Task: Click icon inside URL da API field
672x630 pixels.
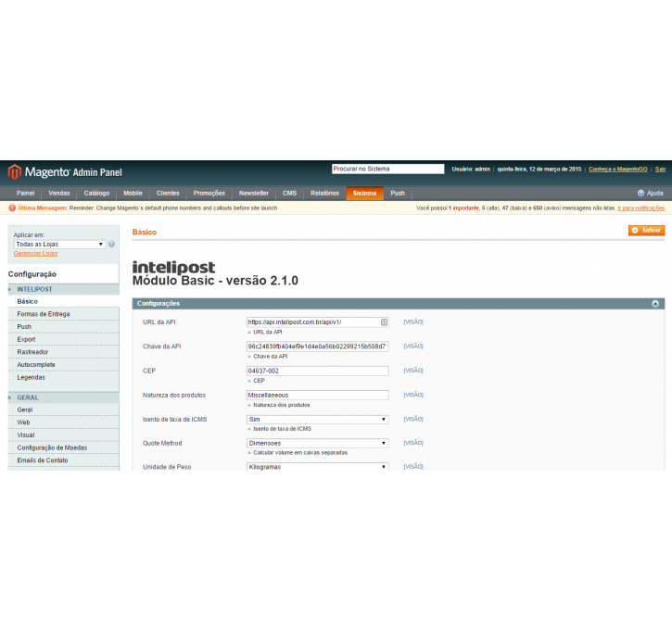Action: click(x=384, y=322)
